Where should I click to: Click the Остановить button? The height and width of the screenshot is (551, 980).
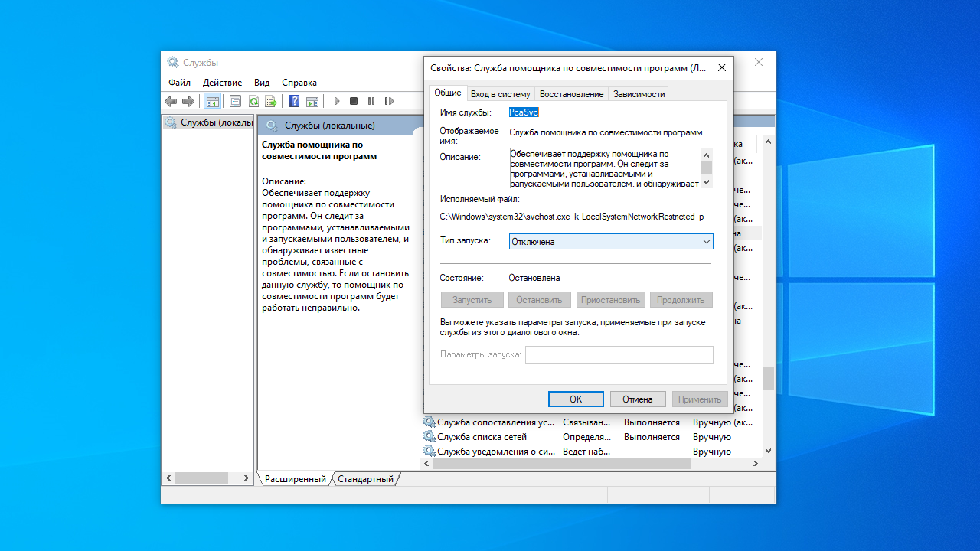point(539,300)
